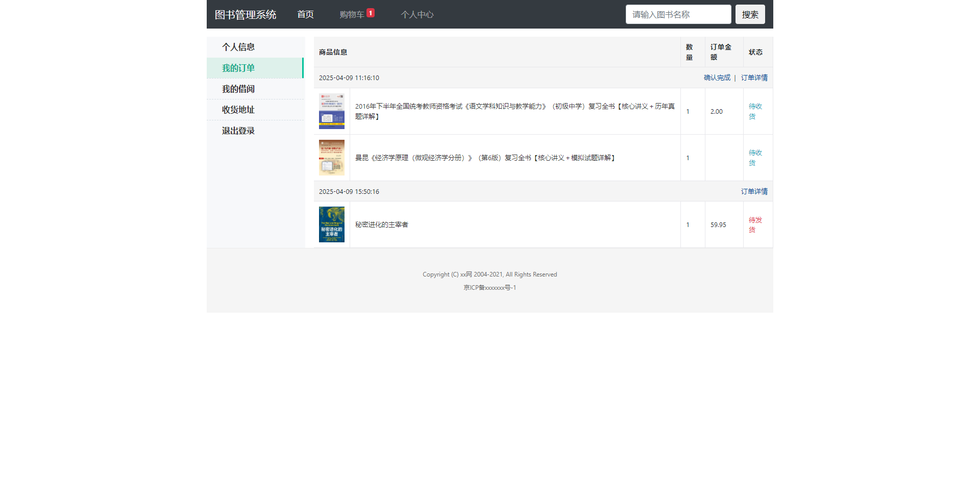
Task: Click the 搜索 button
Action: pyautogui.click(x=750, y=14)
